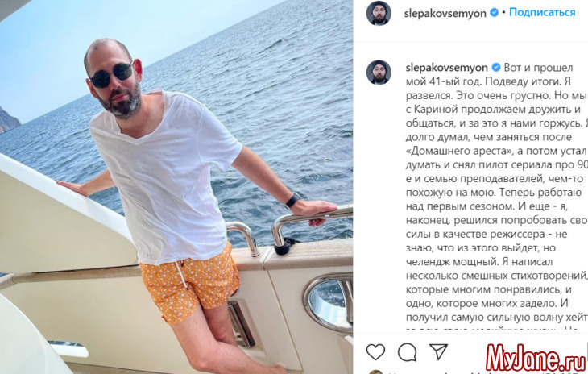Click avatar beside the post caption
Screen dimensions: 588x374
coord(379,72)
